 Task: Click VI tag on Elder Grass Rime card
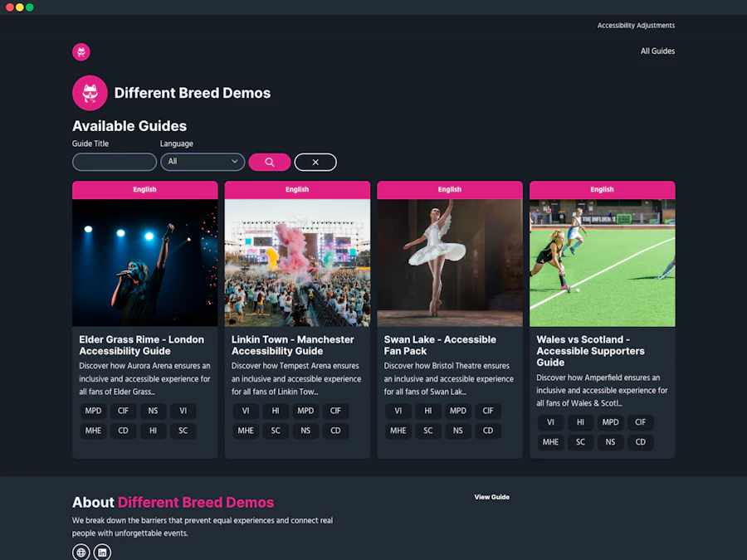pyautogui.click(x=183, y=411)
